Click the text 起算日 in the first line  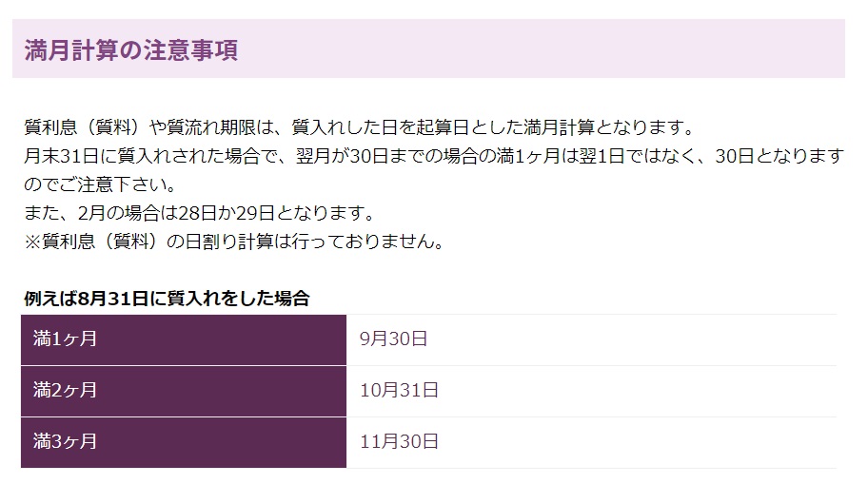point(443,127)
